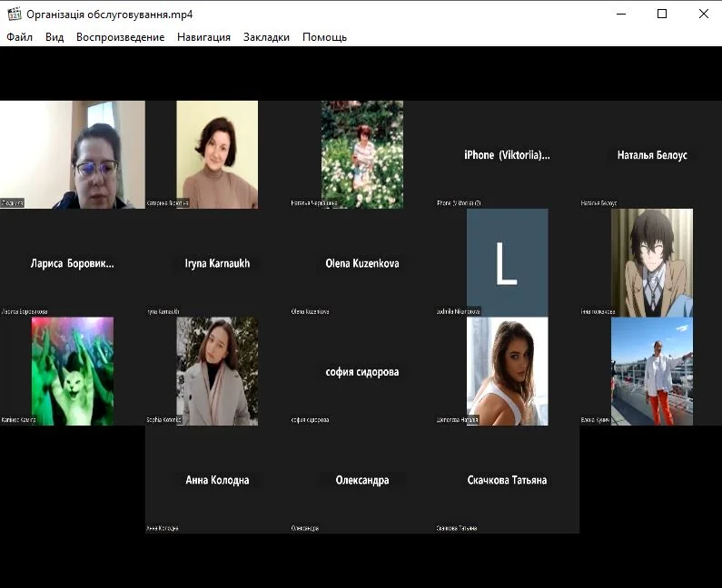Open the Воспроизведение menu

click(x=120, y=37)
